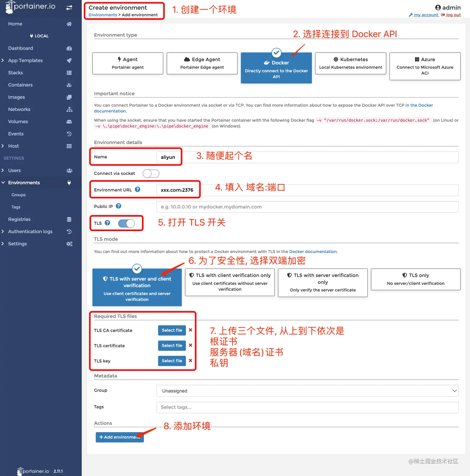Click the Add environment button
Image resolution: width=470 pixels, height=476 pixels.
point(120,437)
